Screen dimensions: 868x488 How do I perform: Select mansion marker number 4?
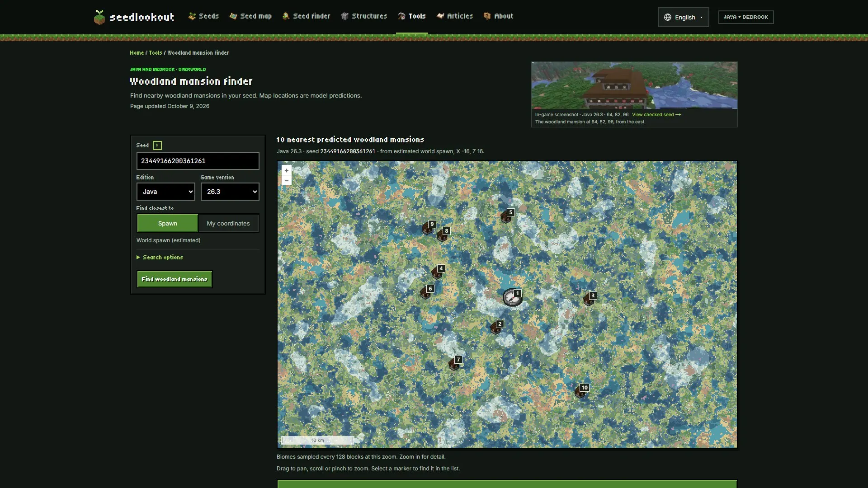(x=438, y=272)
